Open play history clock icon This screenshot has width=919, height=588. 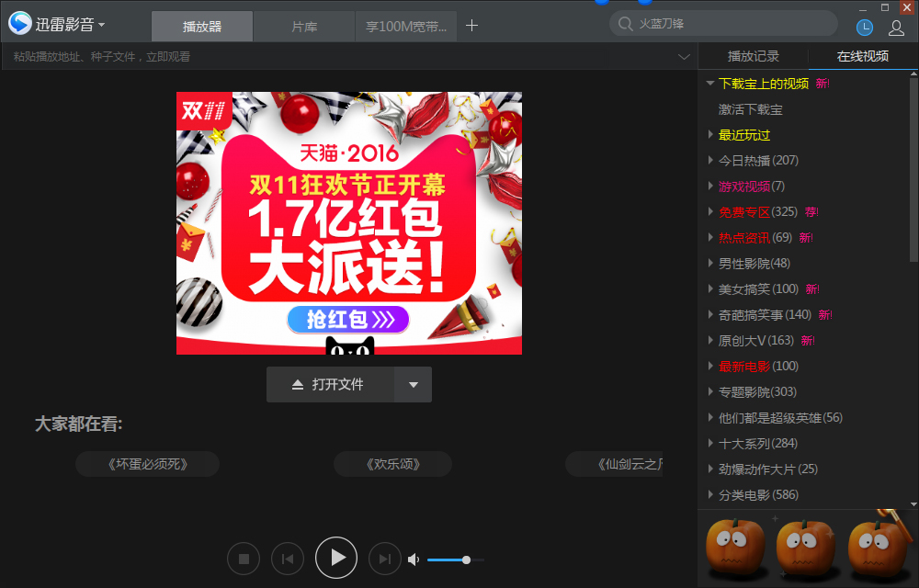tap(865, 27)
